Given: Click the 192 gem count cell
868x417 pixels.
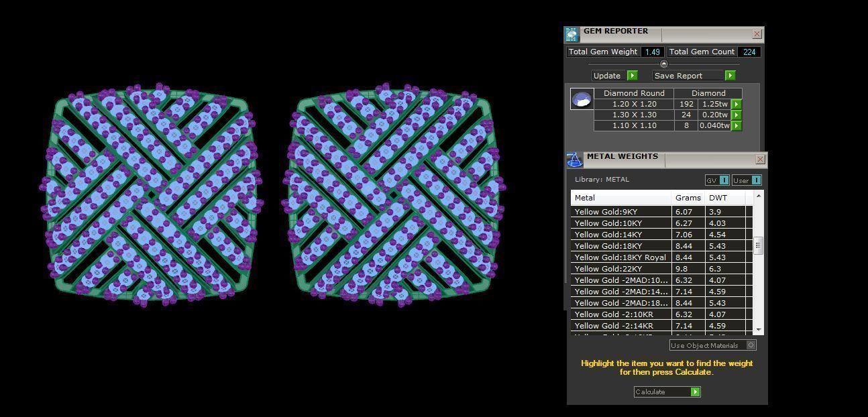Looking at the screenshot, I should click(686, 104).
